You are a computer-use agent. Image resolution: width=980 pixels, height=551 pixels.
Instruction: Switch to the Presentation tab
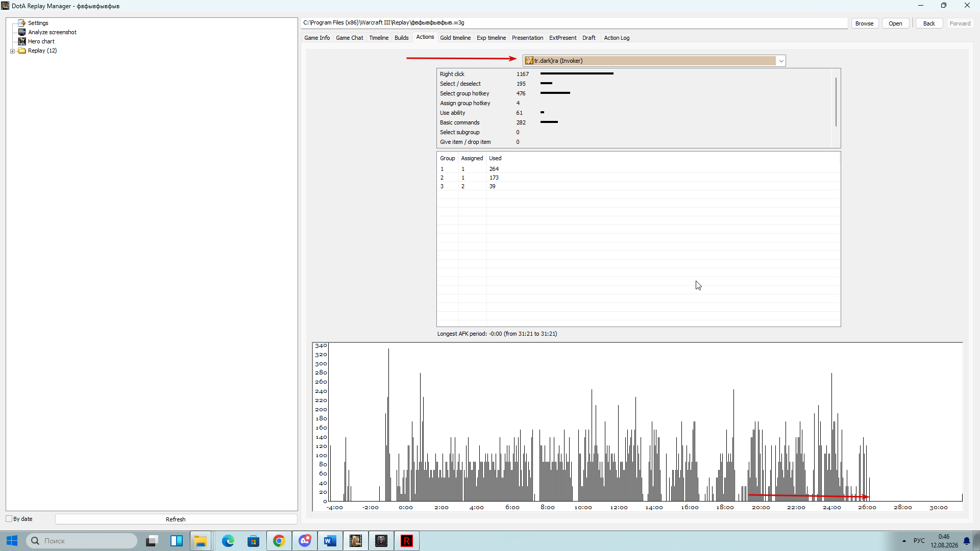pos(527,38)
